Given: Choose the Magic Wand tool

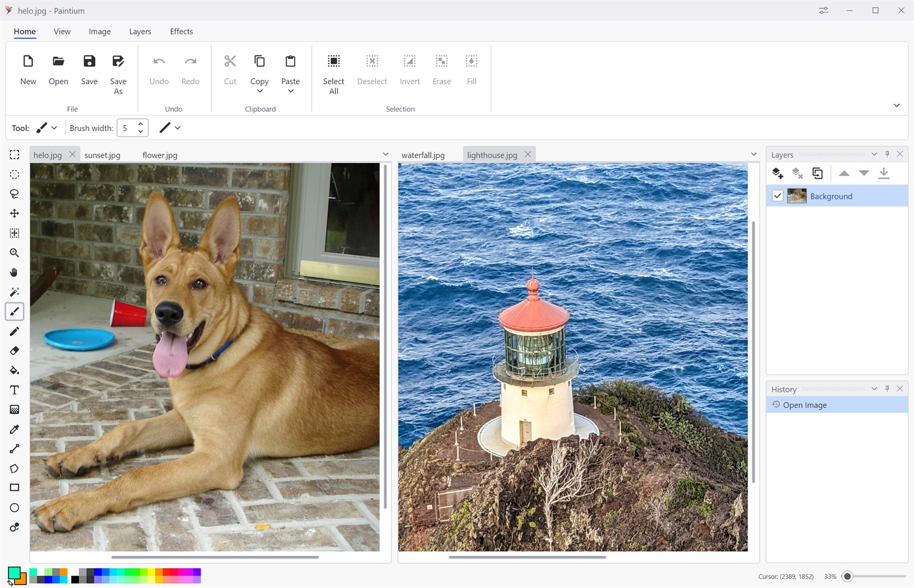Looking at the screenshot, I should [14, 292].
